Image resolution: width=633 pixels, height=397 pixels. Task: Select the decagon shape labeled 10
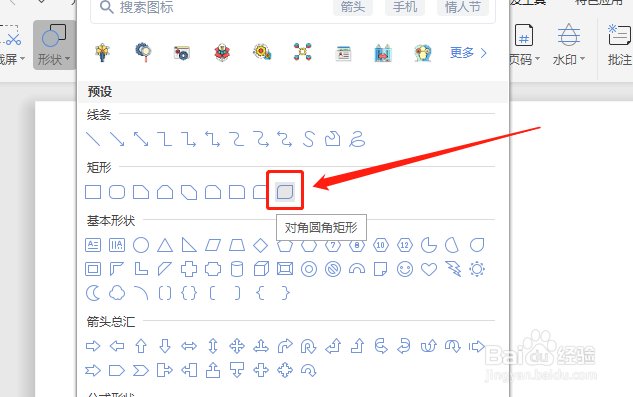click(x=381, y=245)
